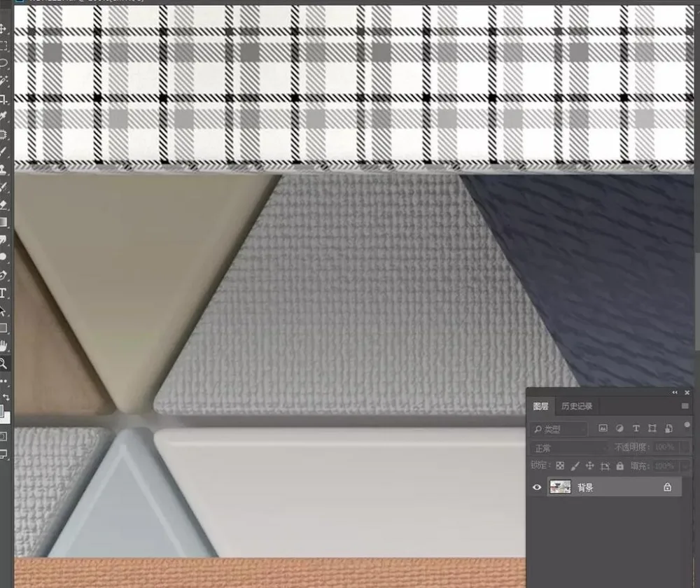Select the Eyedropper tool

3,116
